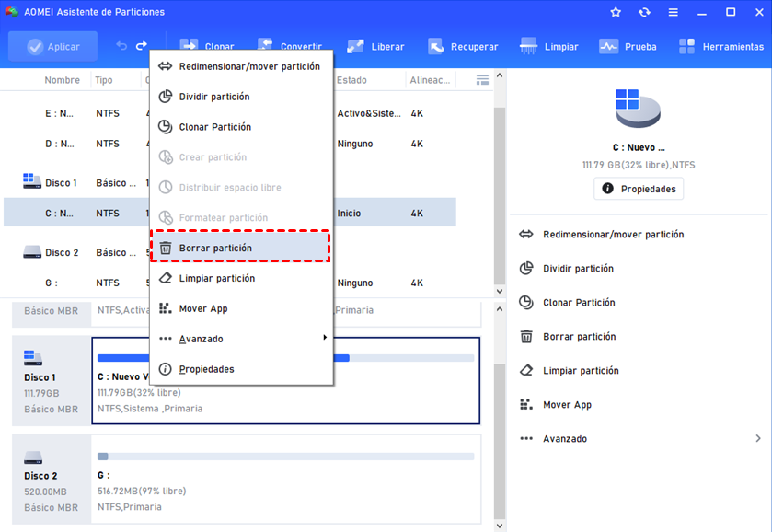Choose Clonar Partición in context menu
Viewport: 772px width, 532px height.
coord(241,127)
